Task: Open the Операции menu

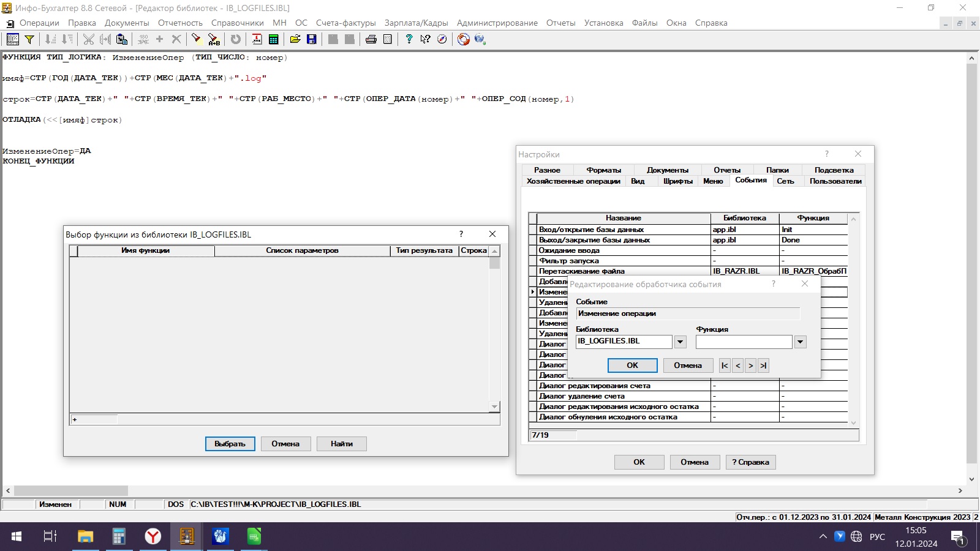Action: 39,23
